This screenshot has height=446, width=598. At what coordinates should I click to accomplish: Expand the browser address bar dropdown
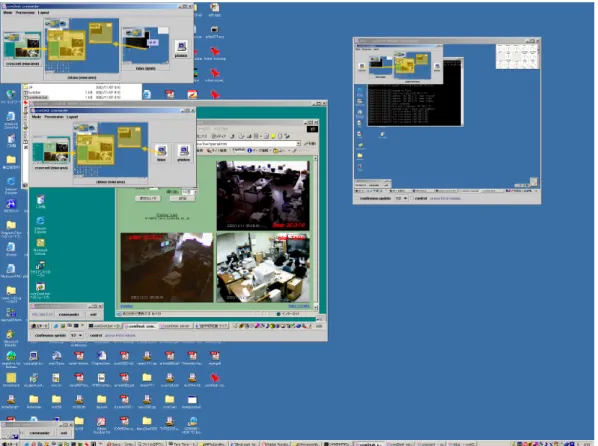(298, 143)
